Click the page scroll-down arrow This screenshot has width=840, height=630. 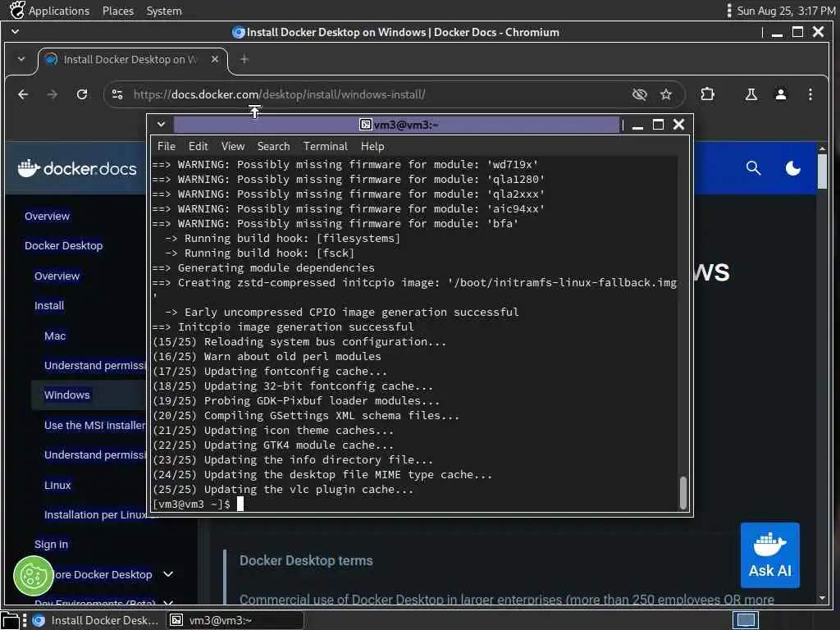pyautogui.click(x=822, y=598)
